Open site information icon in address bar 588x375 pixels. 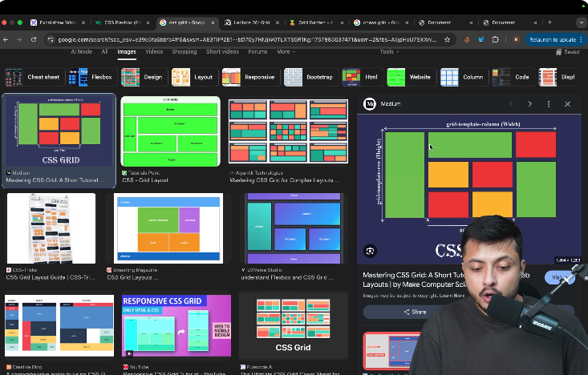pos(51,39)
